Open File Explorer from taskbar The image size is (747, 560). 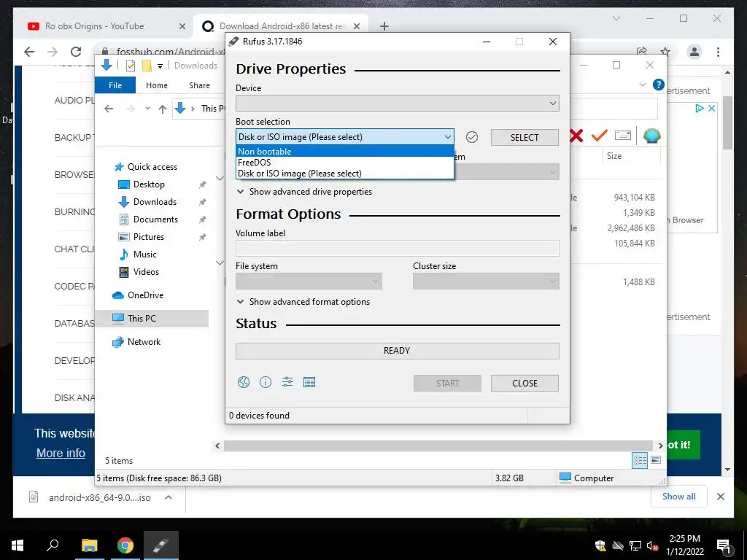89,545
